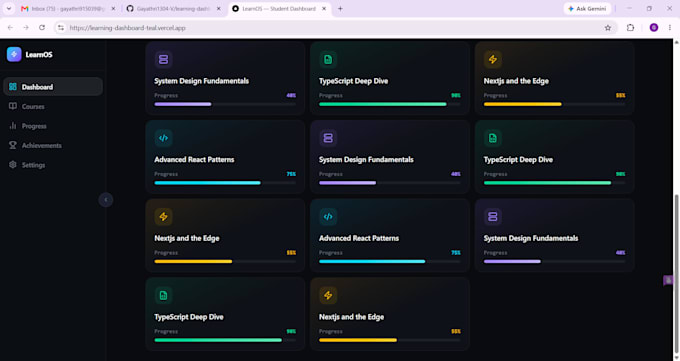Close the LearnOS Student Dashboard tab
This screenshot has height=361, width=680.
(324, 9)
